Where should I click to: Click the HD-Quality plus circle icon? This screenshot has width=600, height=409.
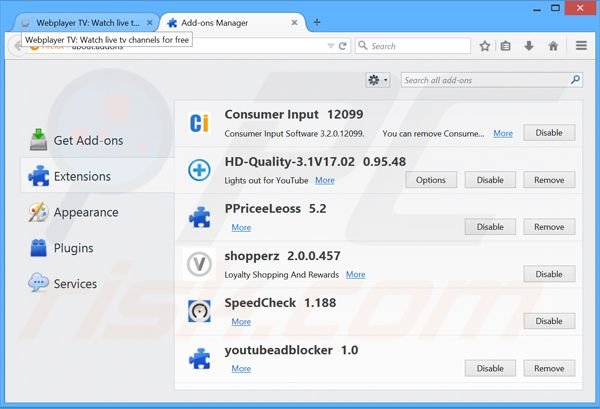pyautogui.click(x=199, y=170)
